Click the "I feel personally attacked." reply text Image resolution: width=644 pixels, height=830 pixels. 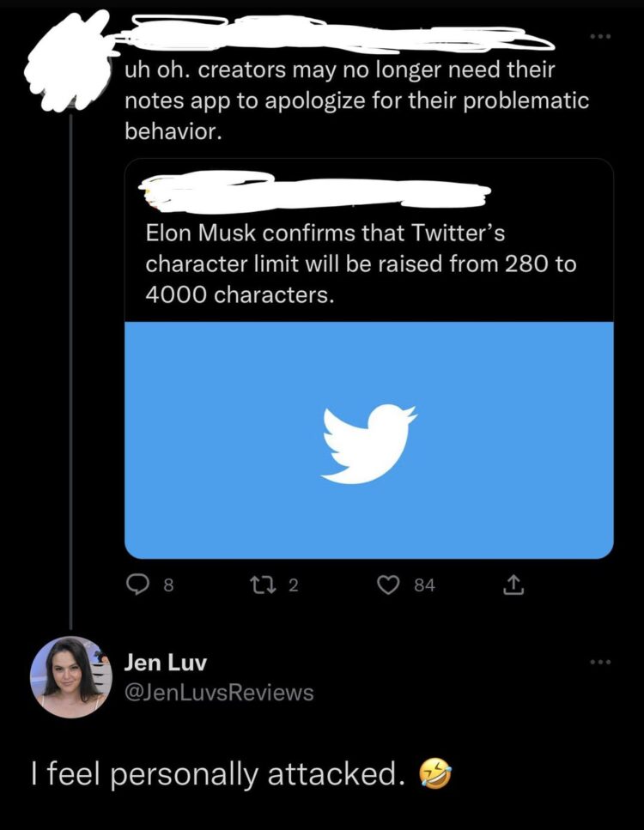click(x=216, y=774)
